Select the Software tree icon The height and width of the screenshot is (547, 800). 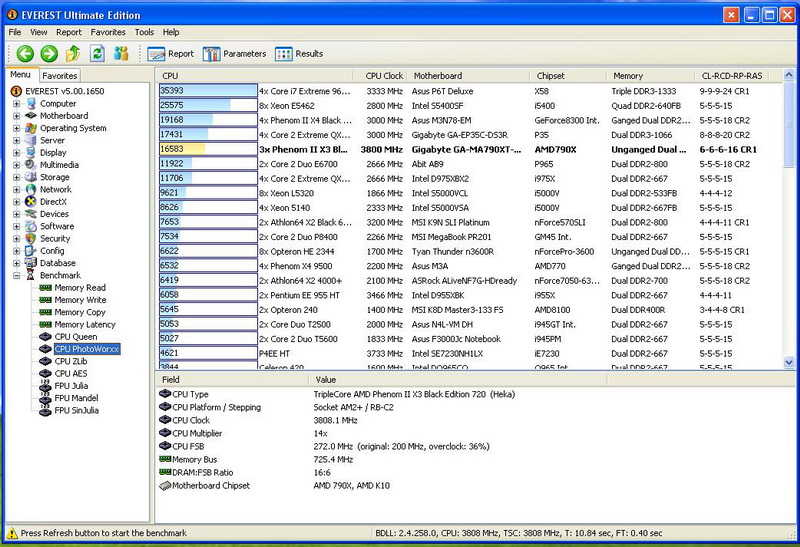coord(31,226)
